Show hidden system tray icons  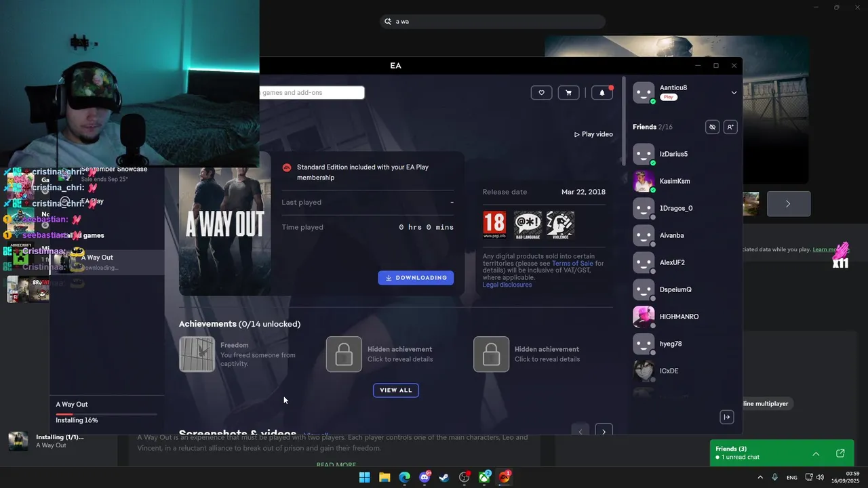click(760, 477)
